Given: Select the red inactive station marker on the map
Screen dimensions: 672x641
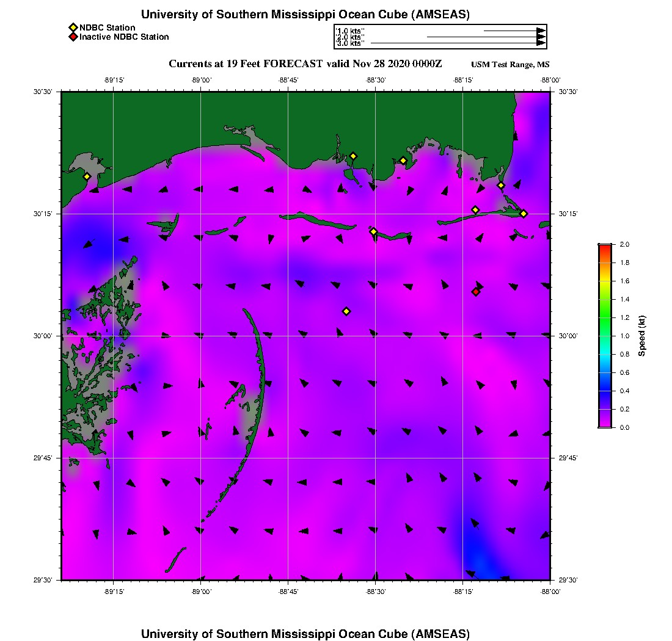Looking at the screenshot, I should (476, 292).
